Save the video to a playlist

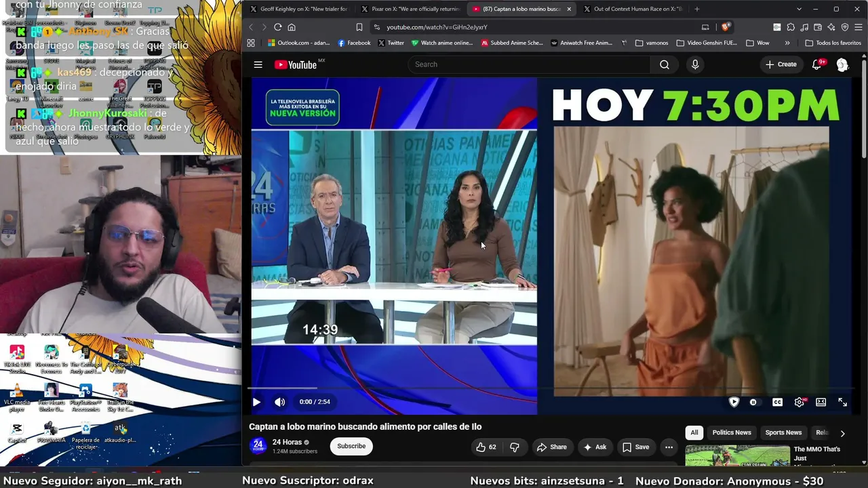coord(635,447)
